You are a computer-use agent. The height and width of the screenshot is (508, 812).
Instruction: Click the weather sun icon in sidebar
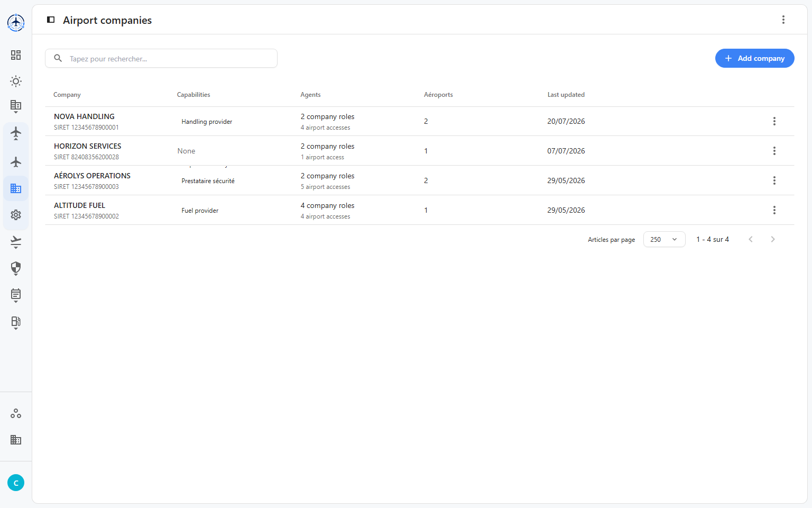pyautogui.click(x=16, y=81)
